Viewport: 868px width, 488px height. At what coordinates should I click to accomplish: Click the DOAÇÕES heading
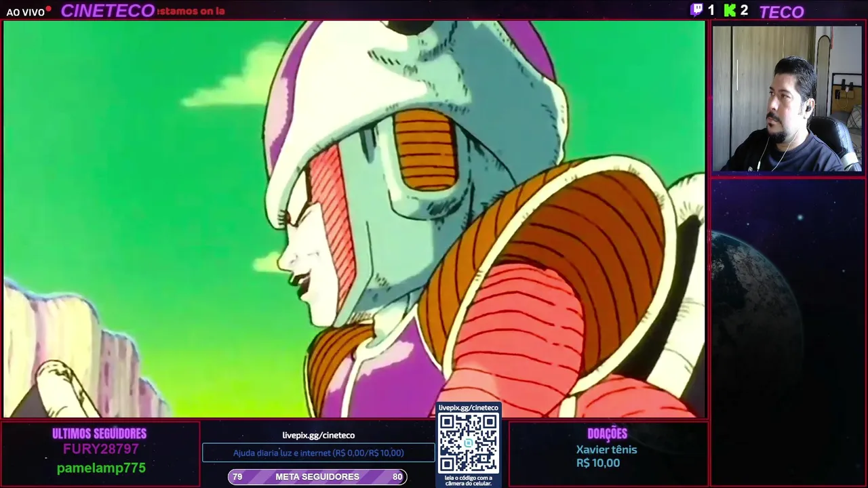pyautogui.click(x=607, y=434)
